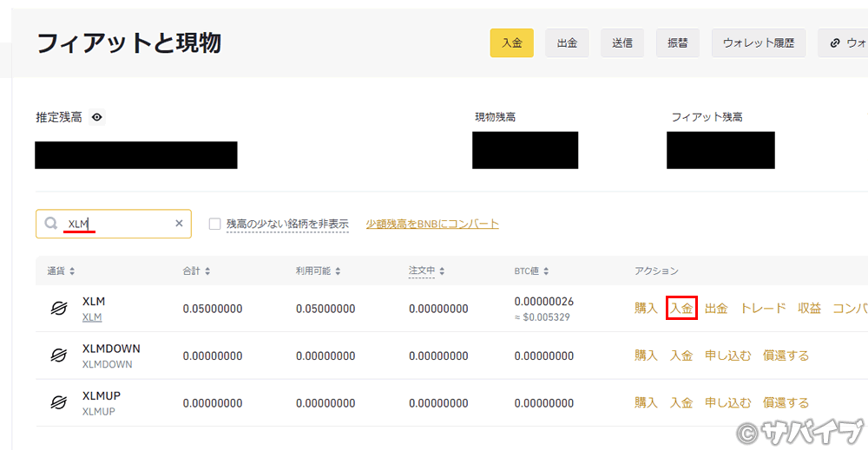Click in the XLM search field

[x=114, y=224]
